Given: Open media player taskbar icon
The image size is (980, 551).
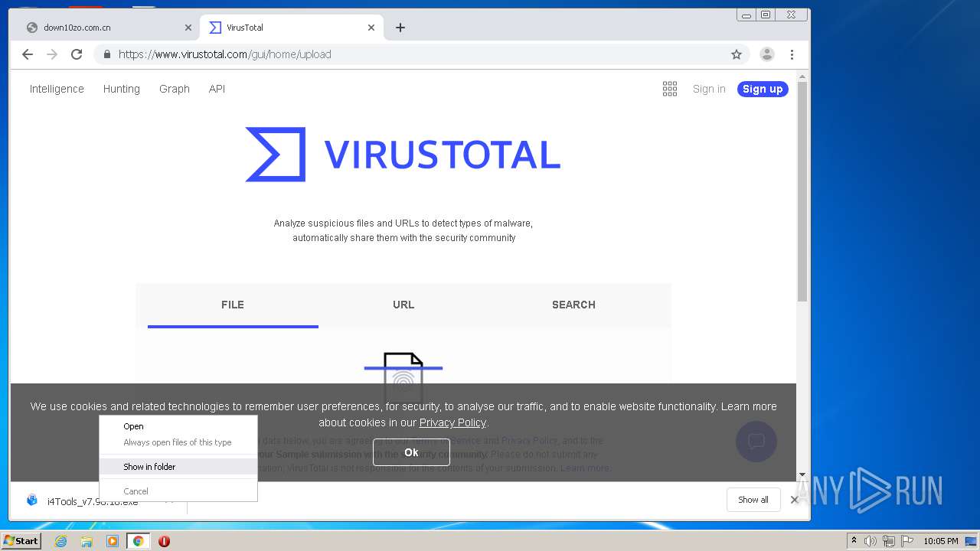Looking at the screenshot, I should (x=113, y=541).
